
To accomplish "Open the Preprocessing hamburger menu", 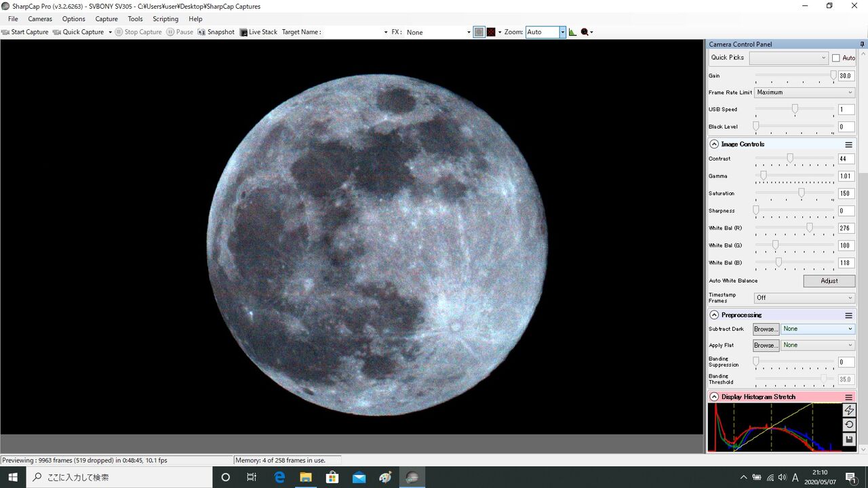I will (x=848, y=315).
